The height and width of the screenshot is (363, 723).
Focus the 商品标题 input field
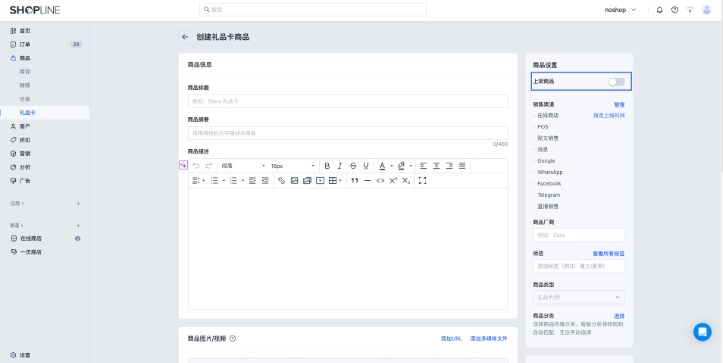click(348, 101)
